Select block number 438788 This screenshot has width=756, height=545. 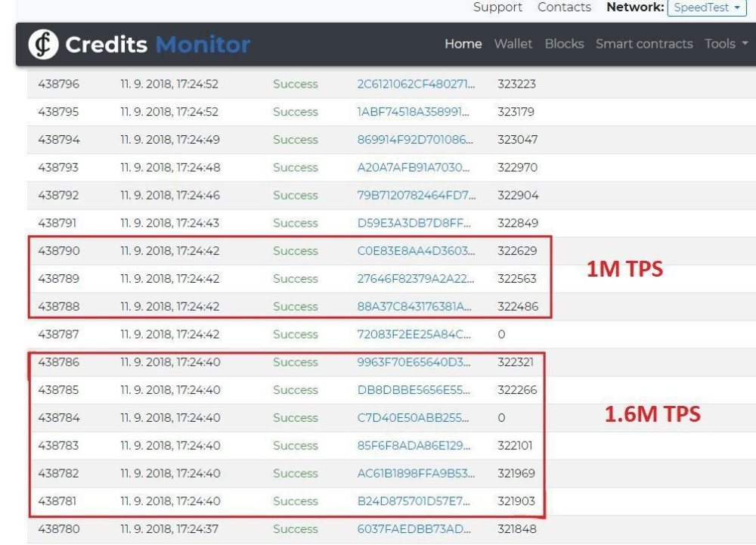click(58, 306)
